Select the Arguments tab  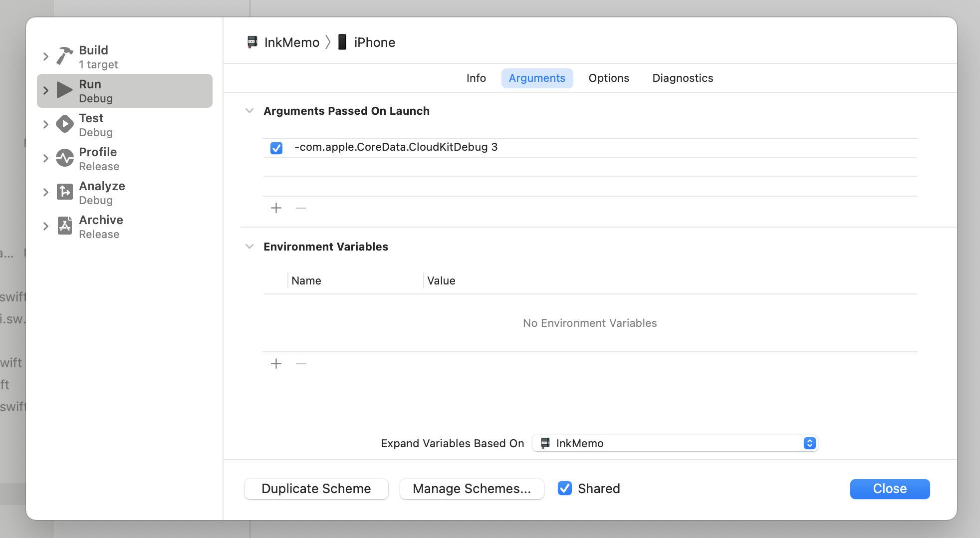click(x=537, y=78)
